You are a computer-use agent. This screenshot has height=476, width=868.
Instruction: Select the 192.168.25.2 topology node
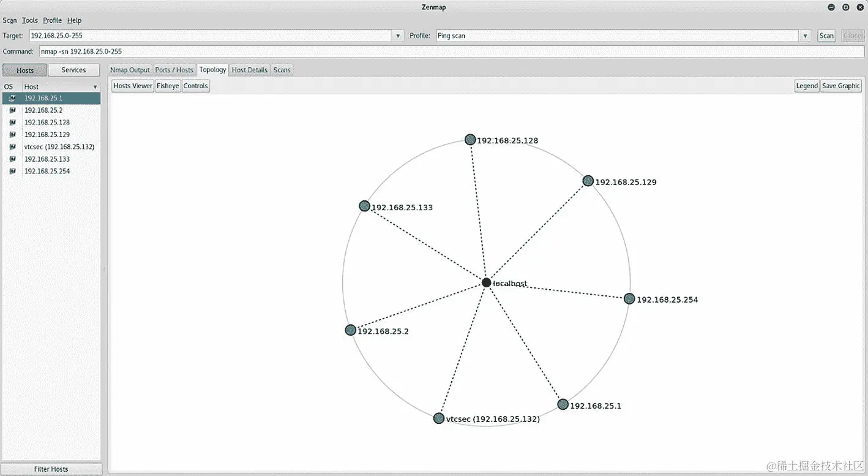pyautogui.click(x=350, y=330)
